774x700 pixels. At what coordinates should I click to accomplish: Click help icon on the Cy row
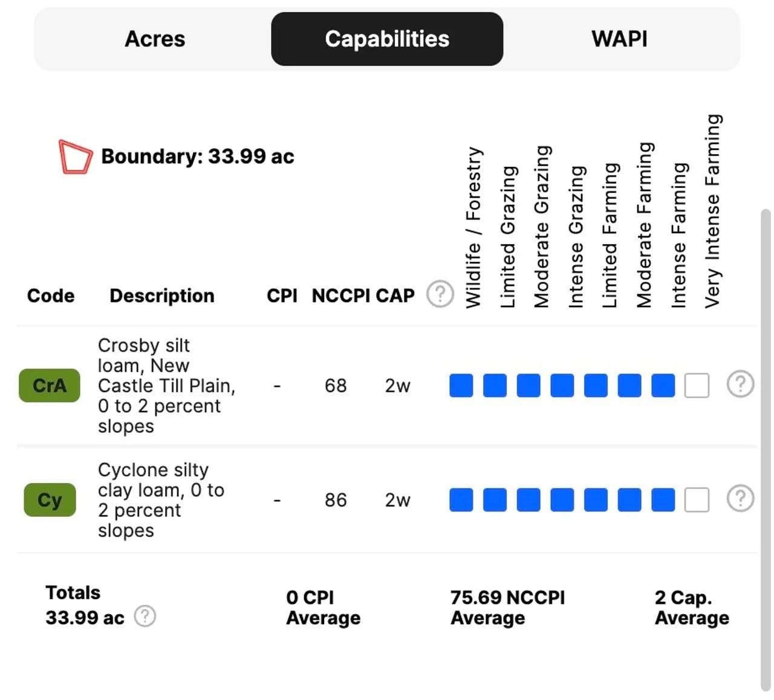pyautogui.click(x=740, y=499)
